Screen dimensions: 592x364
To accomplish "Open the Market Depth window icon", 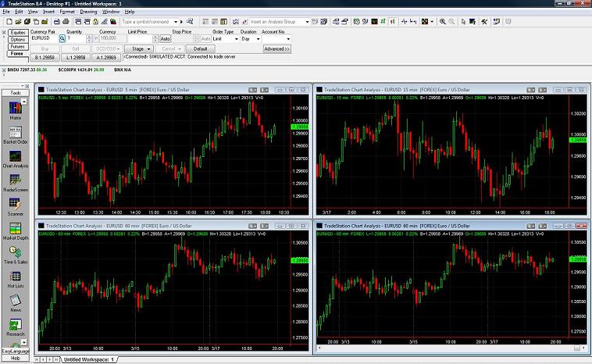I will [x=16, y=231].
